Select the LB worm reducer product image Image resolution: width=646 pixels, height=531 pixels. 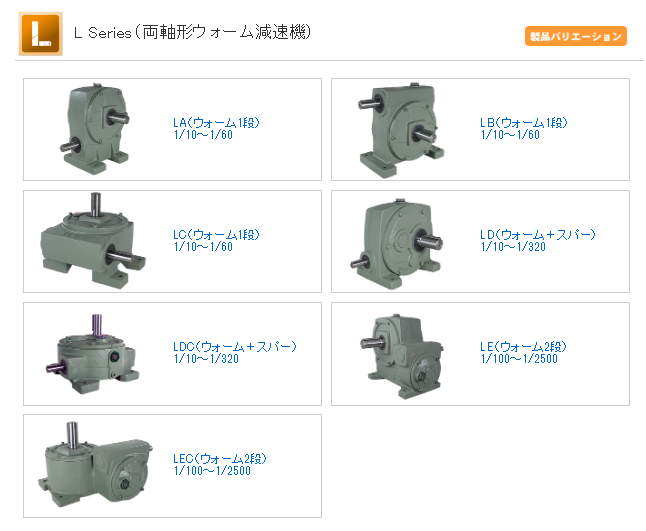pyautogui.click(x=401, y=130)
